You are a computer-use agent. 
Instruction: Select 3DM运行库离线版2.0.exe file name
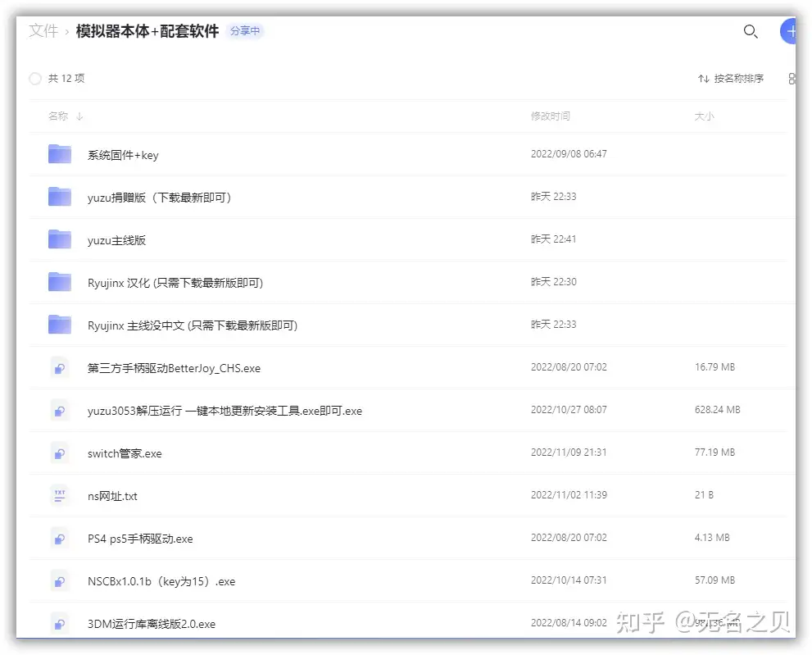(152, 624)
